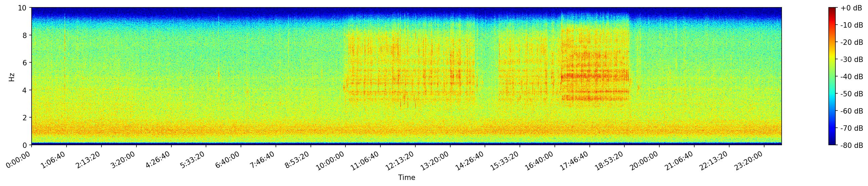Viewport: 868px width, 186px height.
Task: Select the 23:20:00 tick on time axis
Action: pyautogui.click(x=751, y=160)
